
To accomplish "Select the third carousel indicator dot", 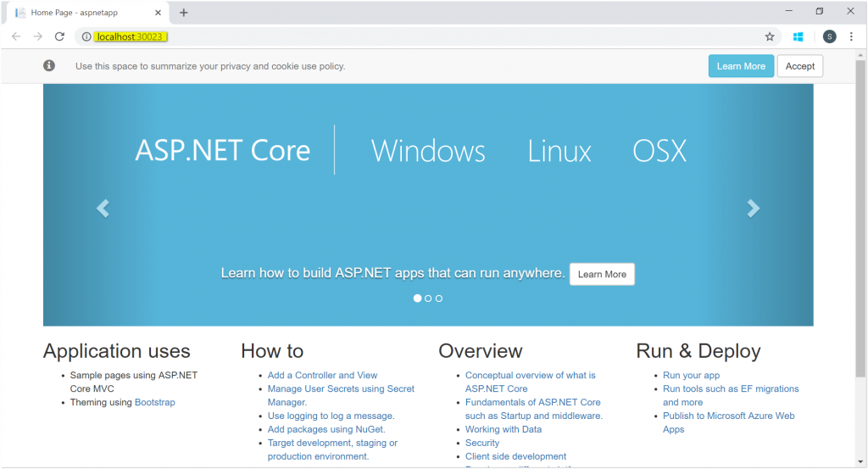I will click(439, 299).
